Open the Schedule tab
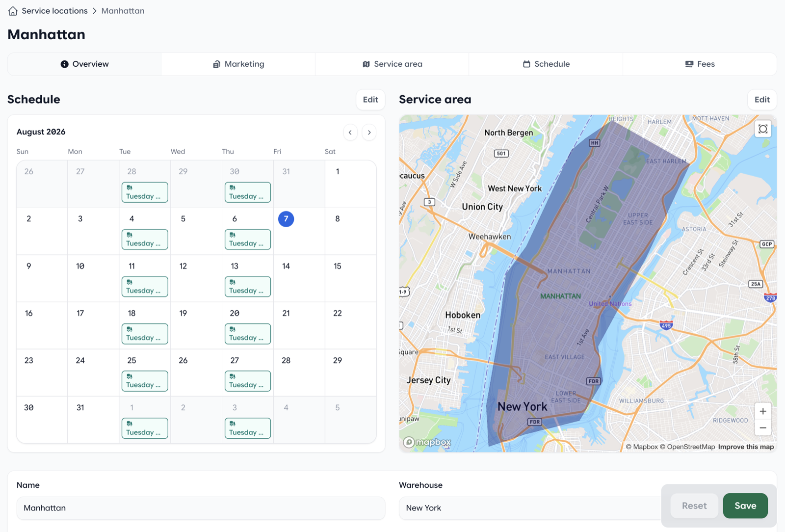 pyautogui.click(x=546, y=64)
